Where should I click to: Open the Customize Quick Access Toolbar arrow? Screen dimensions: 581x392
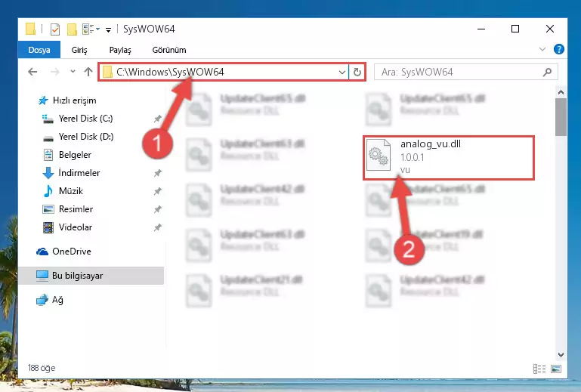[108, 29]
